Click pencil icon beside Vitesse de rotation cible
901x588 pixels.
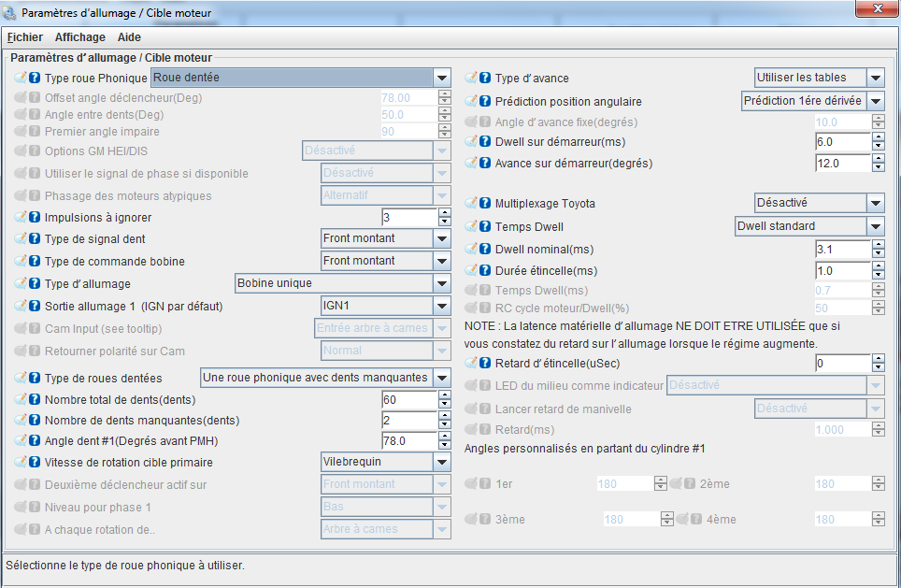coord(21,462)
